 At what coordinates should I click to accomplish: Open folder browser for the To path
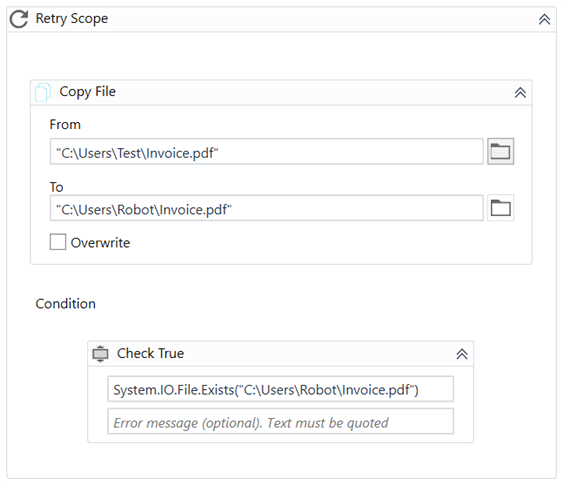point(501,208)
